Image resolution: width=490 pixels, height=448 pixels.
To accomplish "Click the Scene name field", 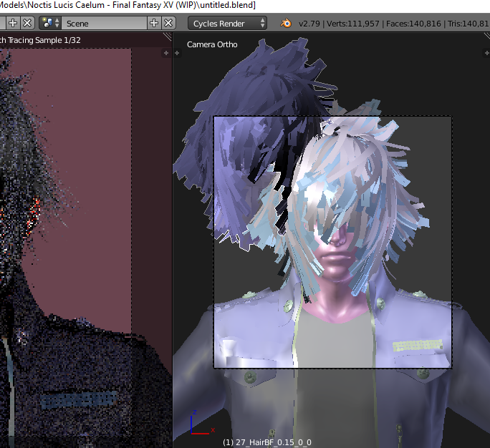I will pyautogui.click(x=105, y=23).
